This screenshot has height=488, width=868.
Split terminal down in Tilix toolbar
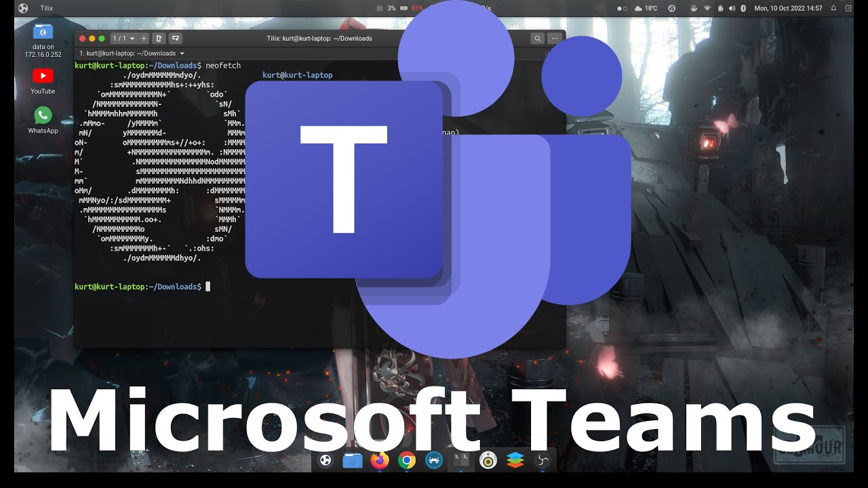click(x=176, y=39)
